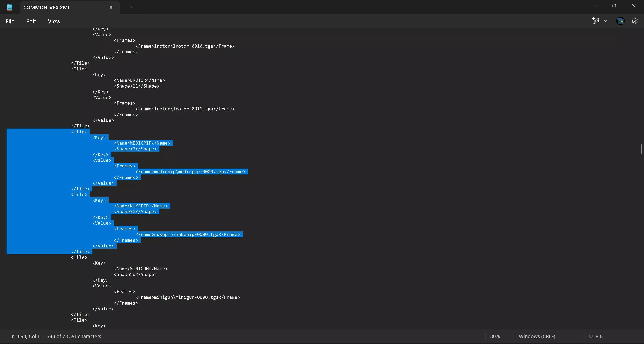Viewport: 644px width, 344px height.
Task: Open the Edit menu
Action: 31,21
